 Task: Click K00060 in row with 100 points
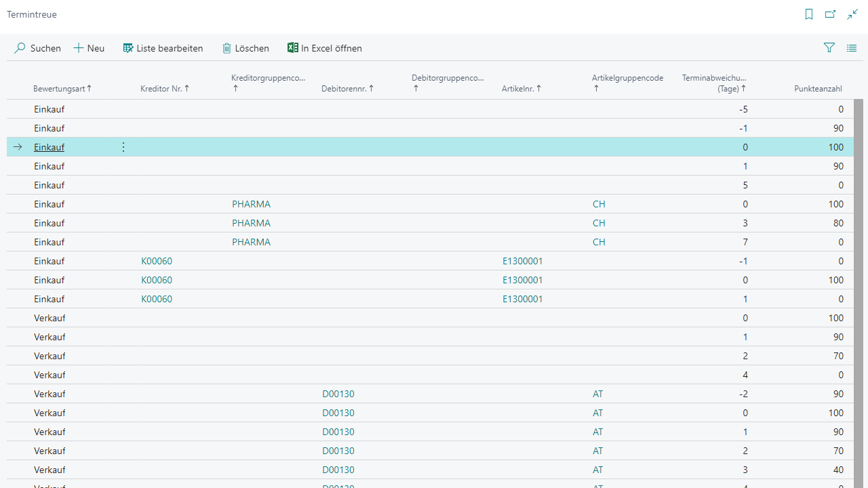coord(157,280)
